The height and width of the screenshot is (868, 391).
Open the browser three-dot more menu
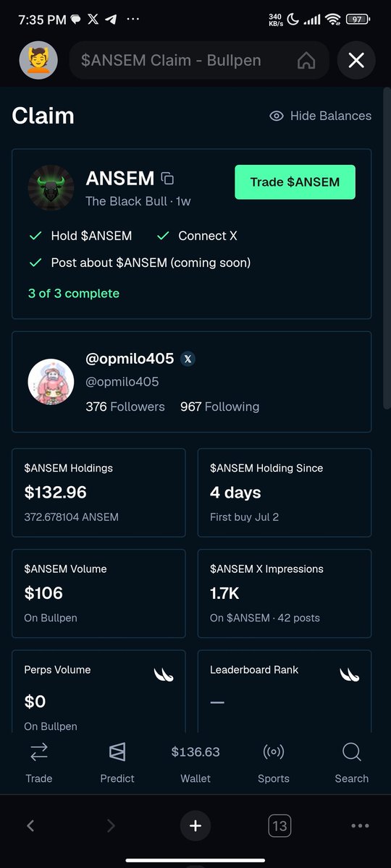pos(360,825)
